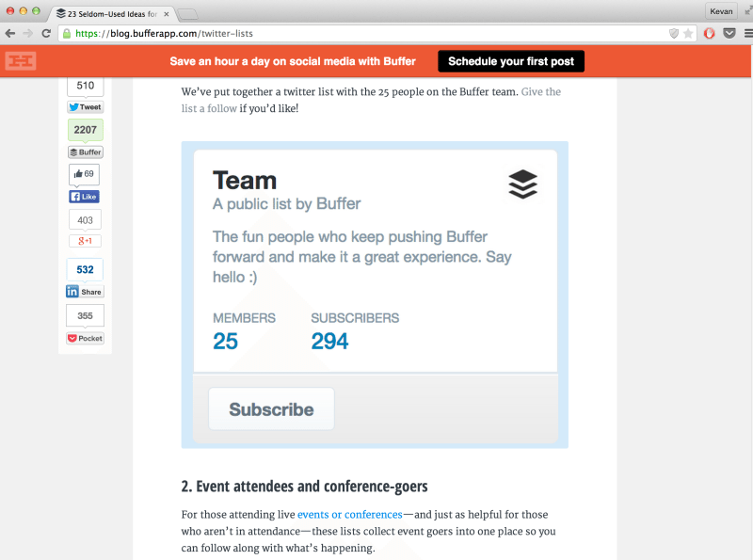753x560 pixels.
Task: Click the browser reload page icon
Action: [x=45, y=31]
